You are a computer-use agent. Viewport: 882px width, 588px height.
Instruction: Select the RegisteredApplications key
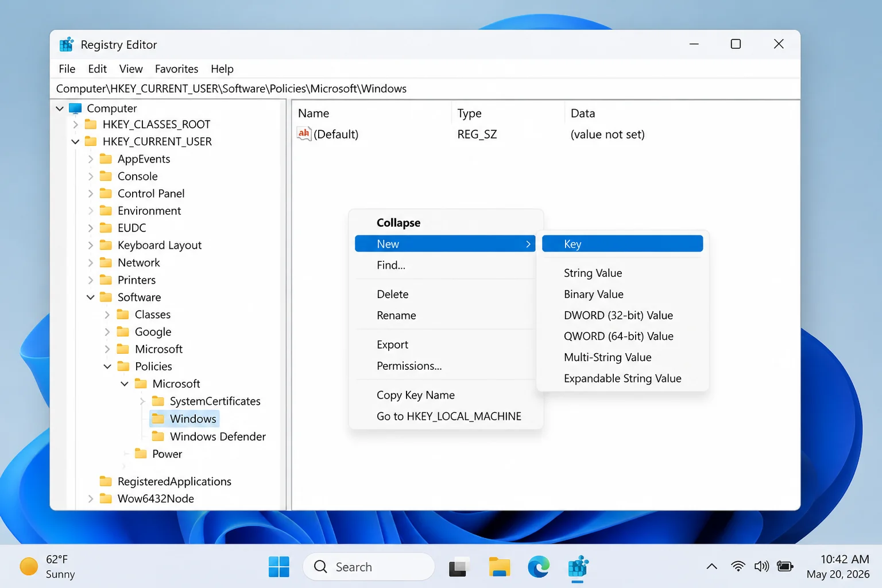[x=175, y=481]
